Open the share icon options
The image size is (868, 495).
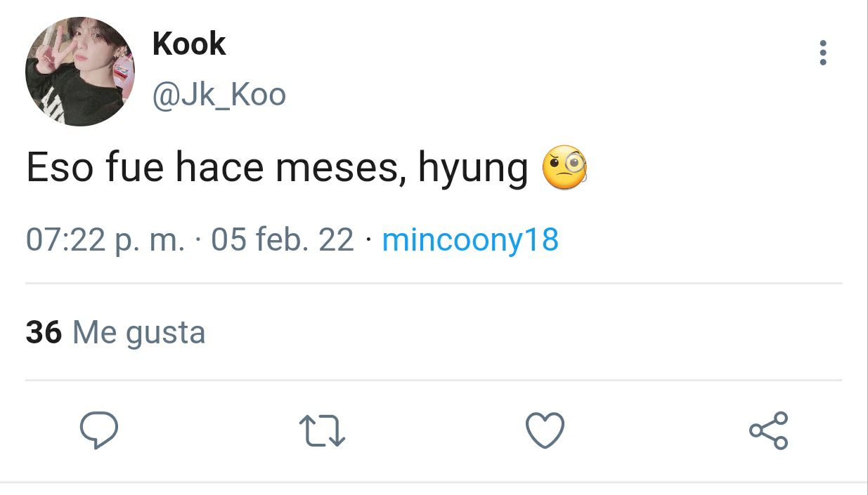coord(769,430)
